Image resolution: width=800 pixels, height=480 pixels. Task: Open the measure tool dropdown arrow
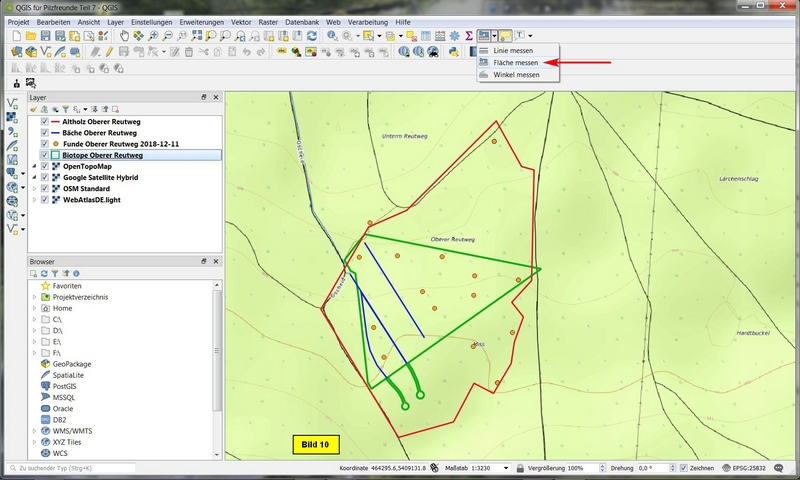pyautogui.click(x=494, y=36)
